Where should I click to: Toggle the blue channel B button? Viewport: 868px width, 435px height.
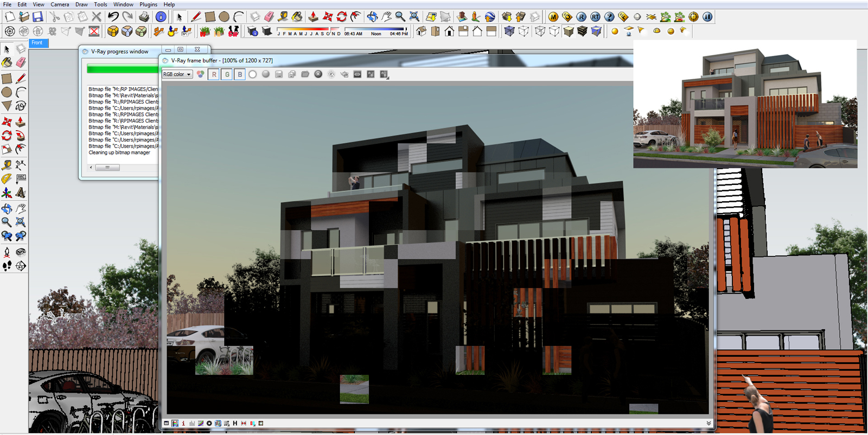[240, 74]
